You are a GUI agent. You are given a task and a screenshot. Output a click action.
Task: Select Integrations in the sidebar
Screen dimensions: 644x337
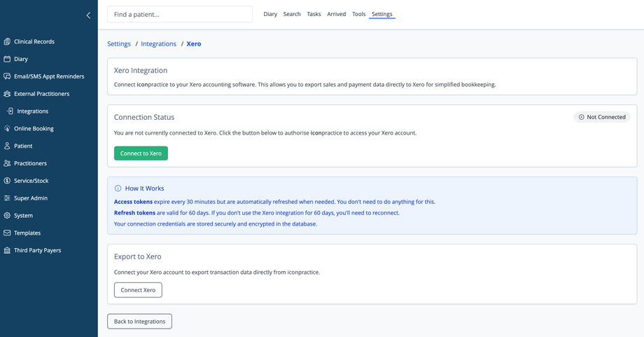(x=32, y=111)
